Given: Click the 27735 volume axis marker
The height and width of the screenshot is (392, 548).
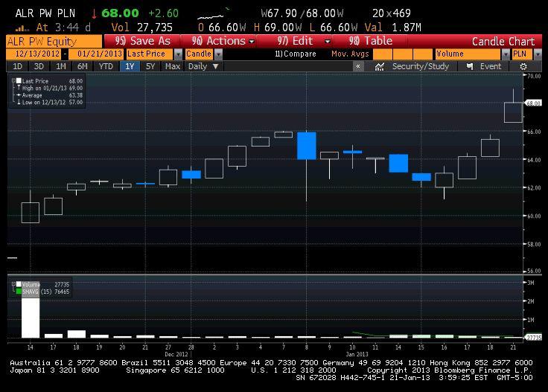Looking at the screenshot, I should coord(533,337).
